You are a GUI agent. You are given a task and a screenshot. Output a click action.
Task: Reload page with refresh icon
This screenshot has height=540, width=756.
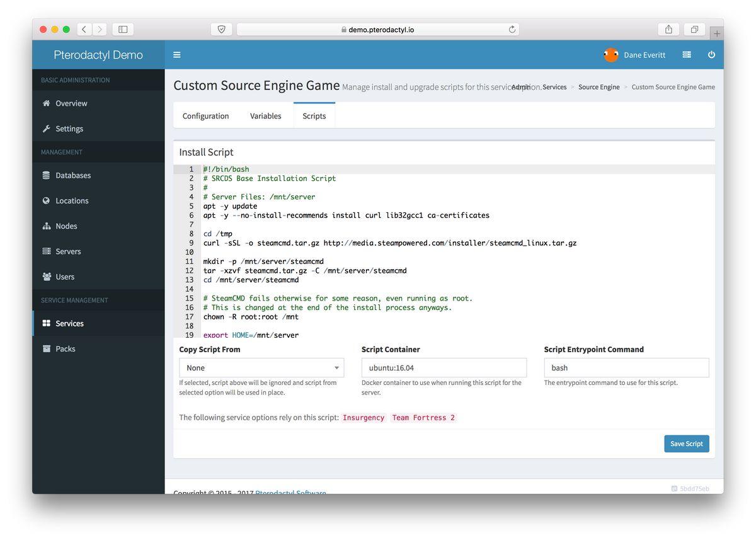pos(512,29)
